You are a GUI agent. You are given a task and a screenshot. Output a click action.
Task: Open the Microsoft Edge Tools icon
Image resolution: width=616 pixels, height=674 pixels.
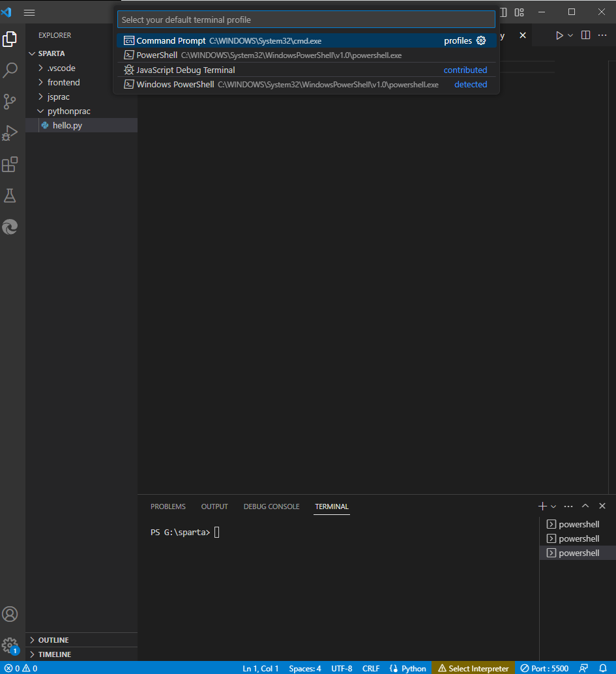10,227
